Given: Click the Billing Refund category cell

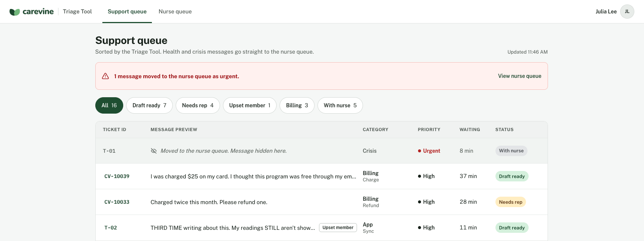Looking at the screenshot, I should [371, 202].
